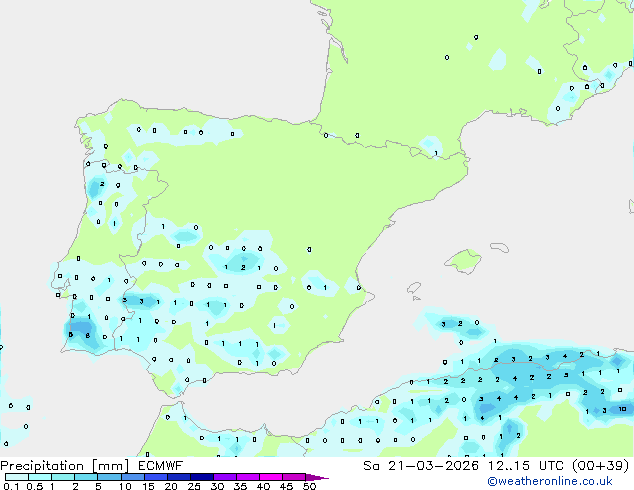Viewport: 634px width, 490px height.
Task: Click the 'Precipitation [mm]' title text
Action: coord(65,466)
